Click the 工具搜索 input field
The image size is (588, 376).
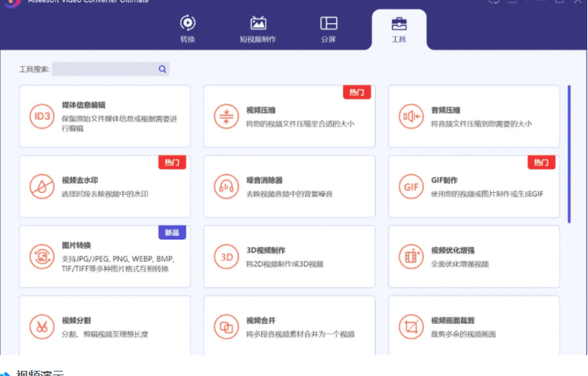[x=104, y=69]
